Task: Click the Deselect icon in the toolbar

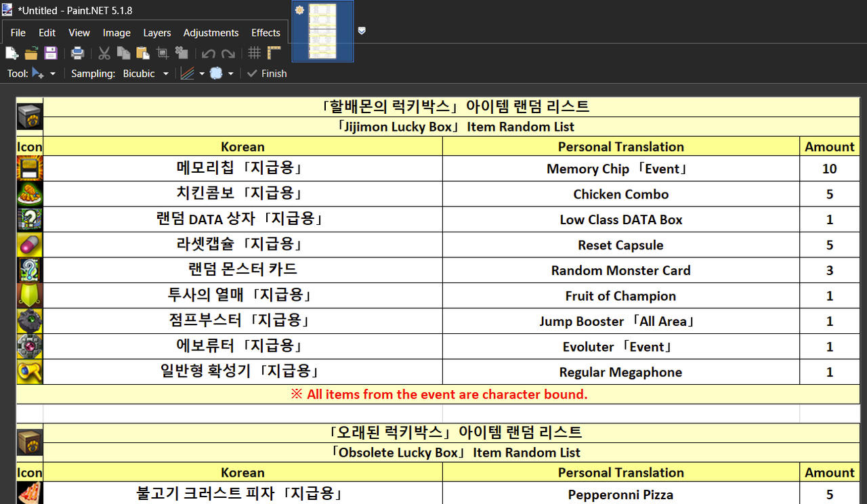Action: coord(181,53)
